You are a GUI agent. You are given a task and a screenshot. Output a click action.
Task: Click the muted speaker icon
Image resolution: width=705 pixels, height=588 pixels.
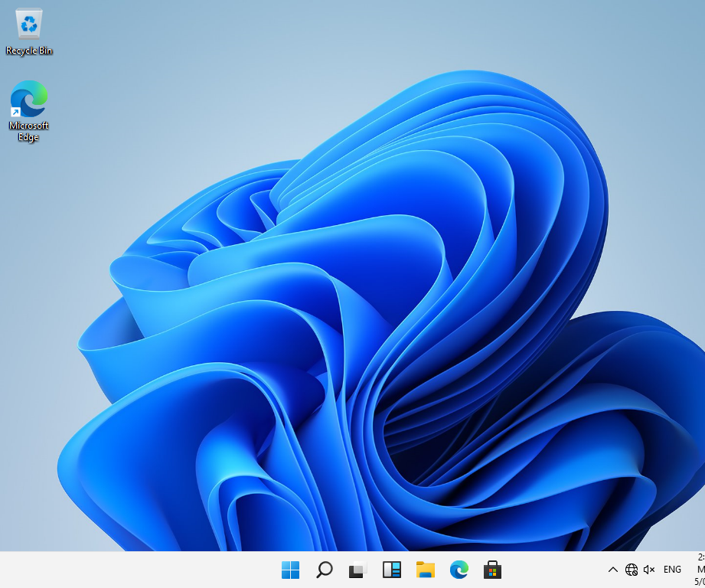(x=648, y=570)
